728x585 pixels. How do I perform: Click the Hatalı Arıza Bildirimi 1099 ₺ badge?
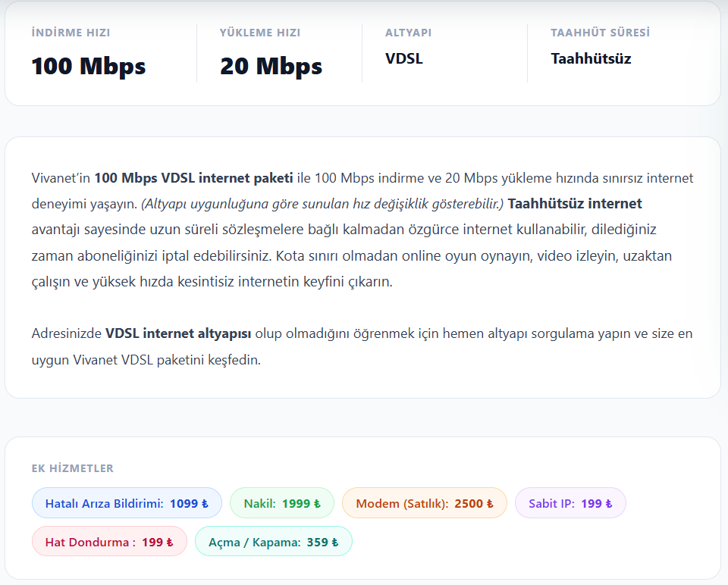[127, 503]
